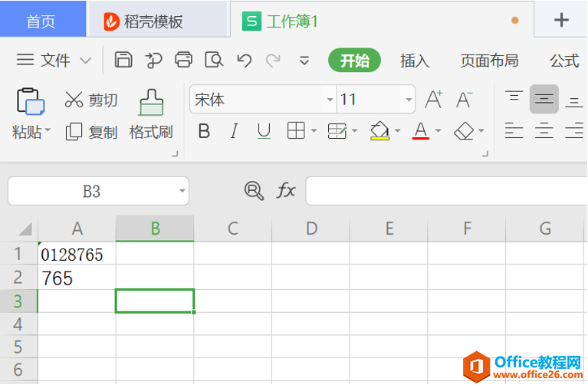
Task: Select the Format Painter 格式刷
Action: [x=151, y=115]
